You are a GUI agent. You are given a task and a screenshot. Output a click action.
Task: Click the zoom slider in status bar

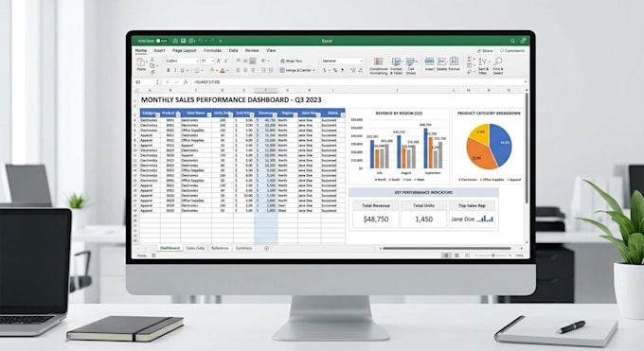(x=492, y=255)
